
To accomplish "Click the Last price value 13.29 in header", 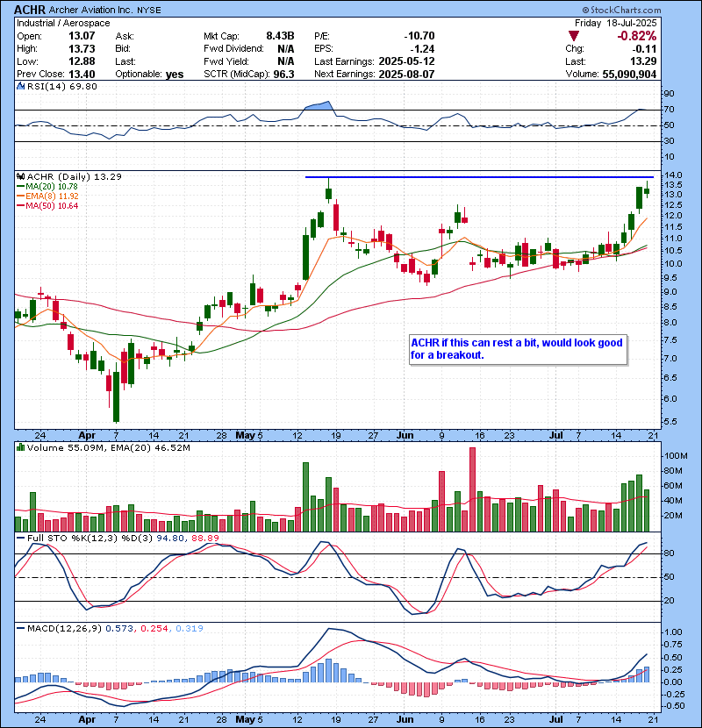I will tap(643, 61).
